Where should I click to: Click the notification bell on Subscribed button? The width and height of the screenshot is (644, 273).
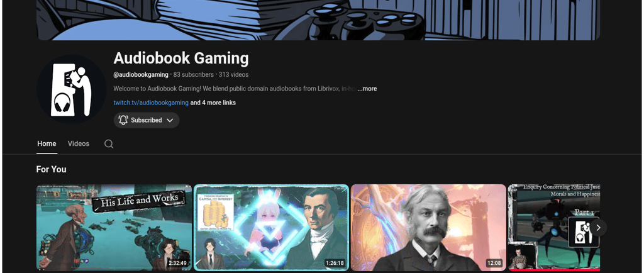click(123, 120)
